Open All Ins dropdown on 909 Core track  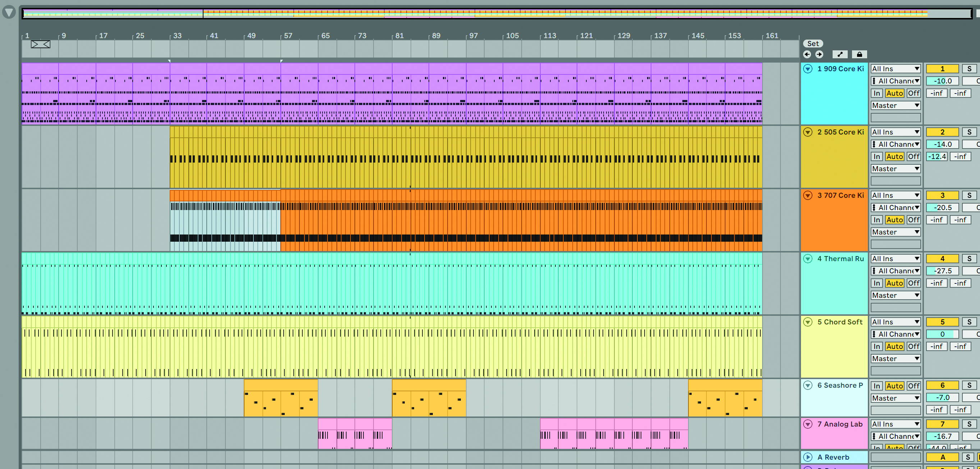click(x=896, y=69)
